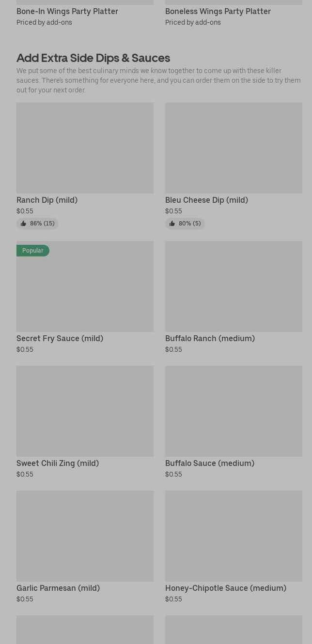312x644 pixels.
Task: Open the Garlic Parmesan (mild) title link
Action: point(58,588)
